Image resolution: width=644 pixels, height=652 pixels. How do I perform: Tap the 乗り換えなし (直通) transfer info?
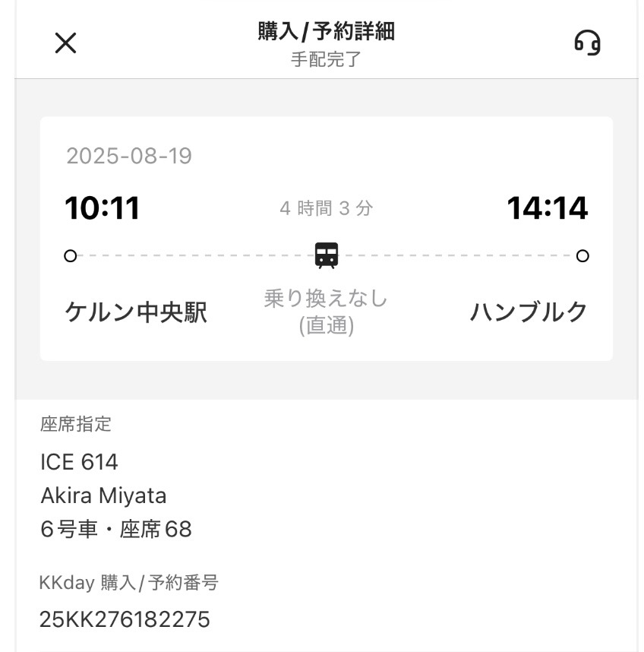click(x=327, y=312)
